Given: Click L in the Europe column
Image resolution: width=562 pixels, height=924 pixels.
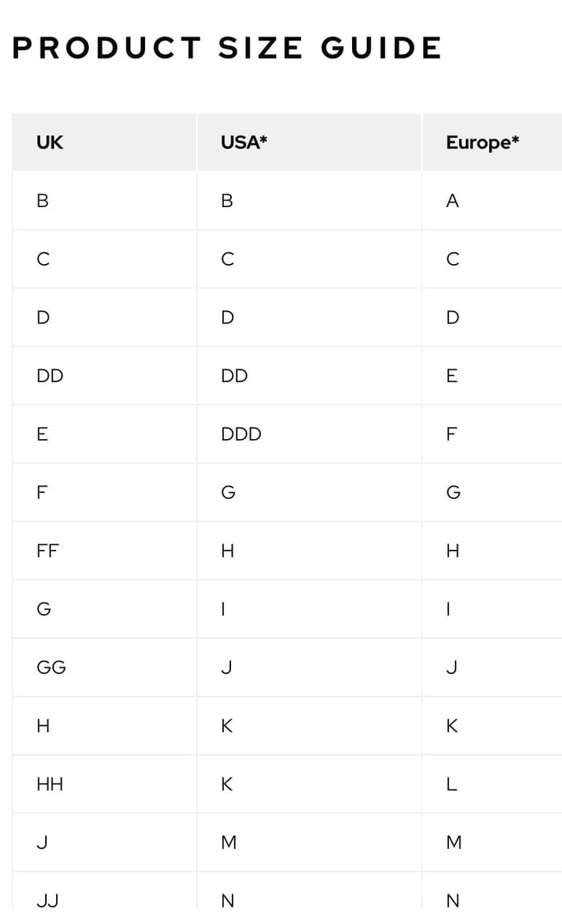Looking at the screenshot, I should click(x=451, y=784).
